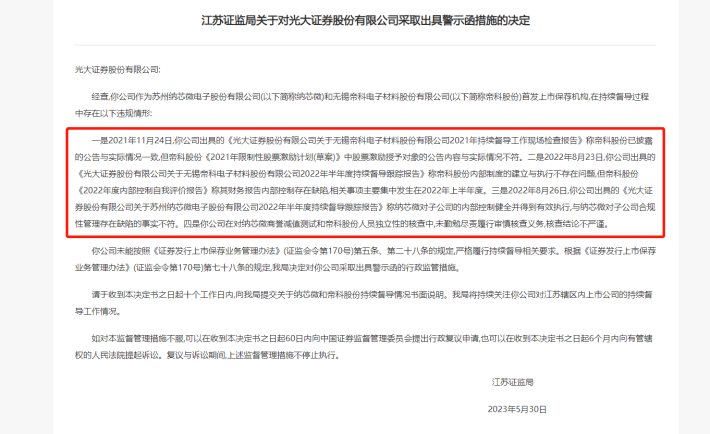This screenshot has height=434, width=710.
Task: Click the paragraph starting 你公司未能按照
Action: pos(365,259)
